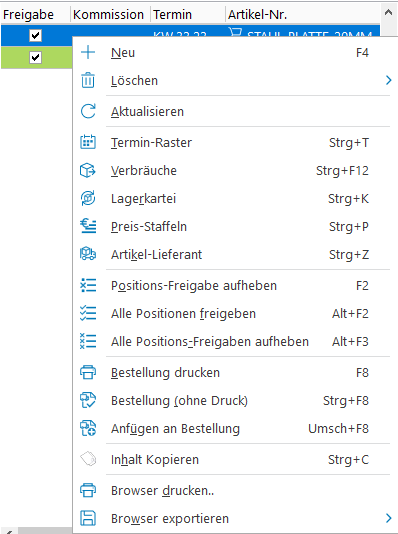
Task: Click the circular refresh icon for Aktualisieren
Action: [88, 111]
